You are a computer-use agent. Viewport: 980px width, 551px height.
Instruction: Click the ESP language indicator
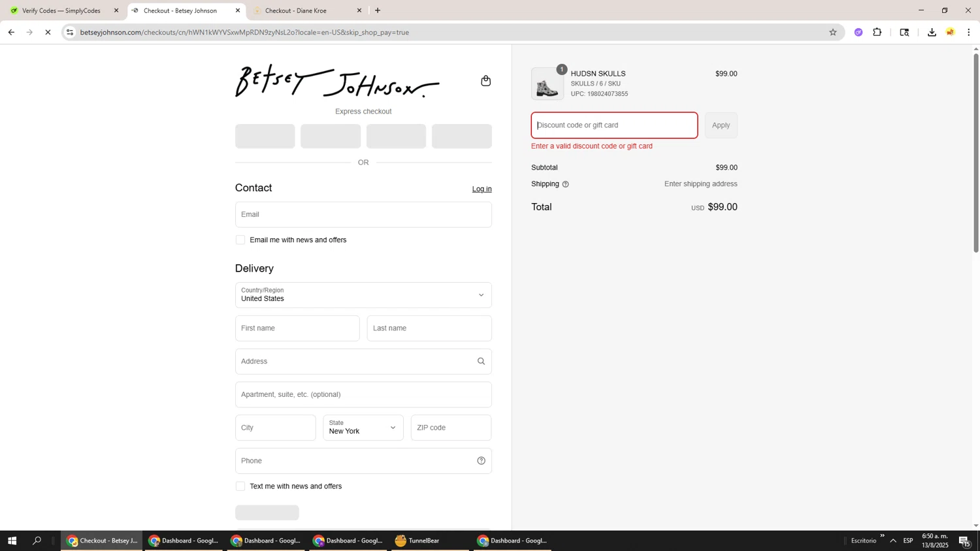(908, 541)
